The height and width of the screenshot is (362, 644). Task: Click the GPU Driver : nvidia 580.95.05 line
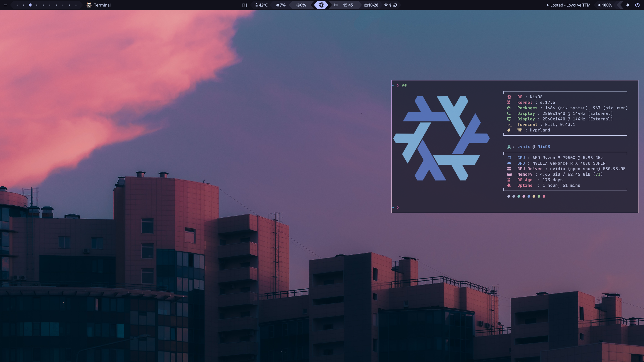(571, 169)
